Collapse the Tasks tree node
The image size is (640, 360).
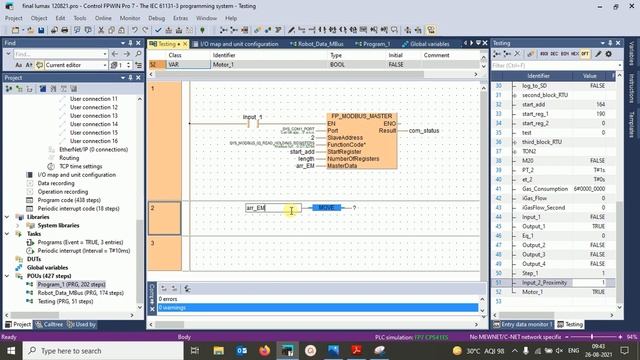tap(7, 234)
